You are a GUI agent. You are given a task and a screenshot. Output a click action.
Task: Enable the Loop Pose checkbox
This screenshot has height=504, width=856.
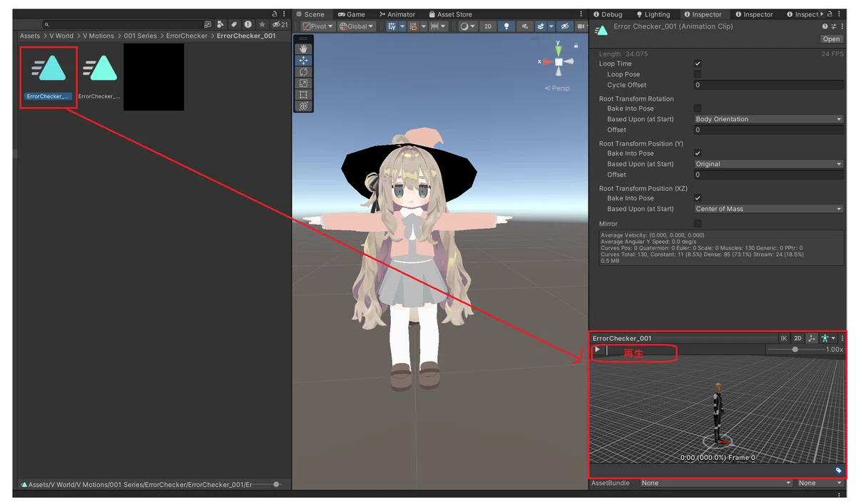698,74
